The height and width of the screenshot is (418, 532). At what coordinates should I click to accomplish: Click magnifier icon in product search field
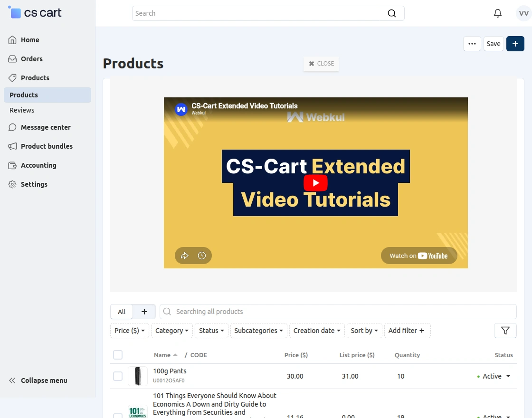click(x=167, y=312)
